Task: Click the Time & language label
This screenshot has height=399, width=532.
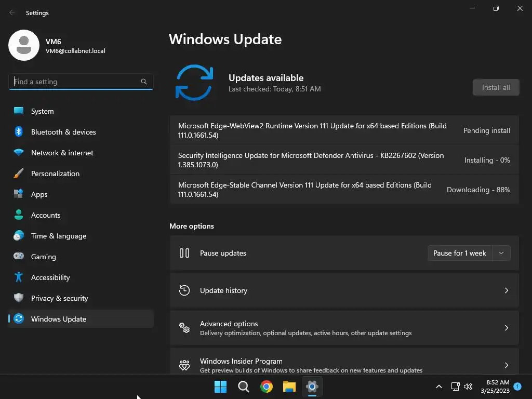Action: pos(59,236)
